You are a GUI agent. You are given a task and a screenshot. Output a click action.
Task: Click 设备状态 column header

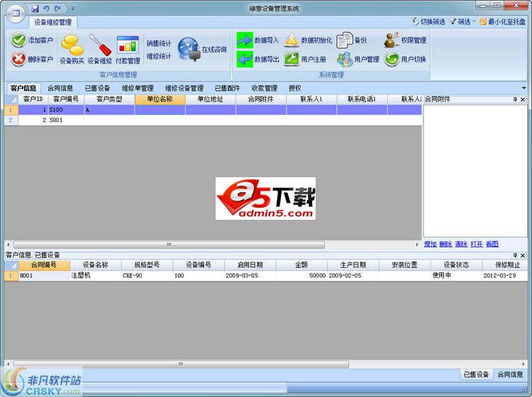[456, 264]
